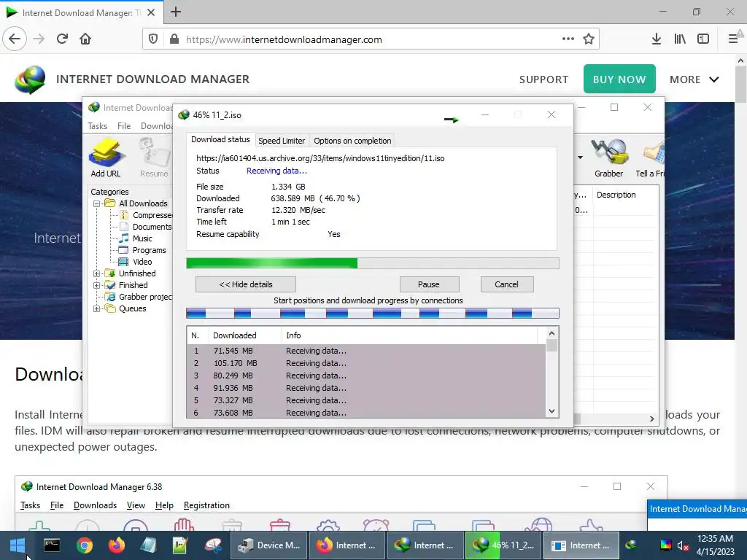Click the Tell a Friend toolbar icon
Image resolution: width=747 pixels, height=560 pixels.
[x=651, y=157]
